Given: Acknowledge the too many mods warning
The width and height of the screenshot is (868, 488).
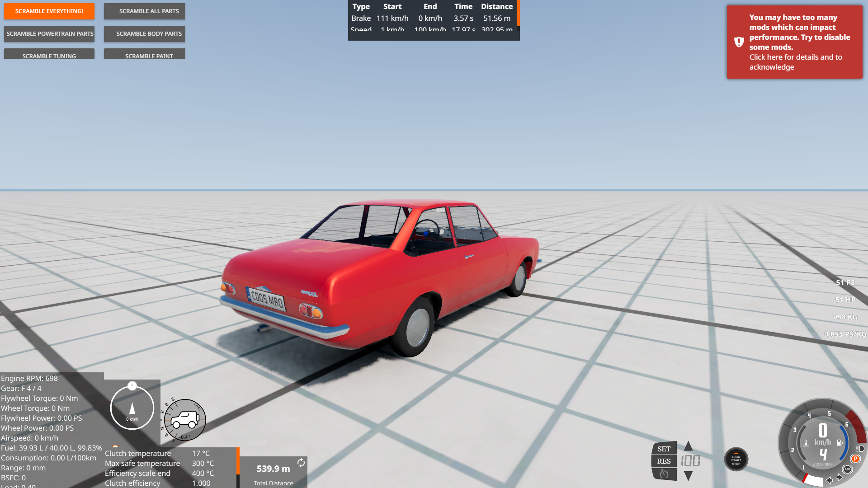Looking at the screenshot, I should (795, 42).
